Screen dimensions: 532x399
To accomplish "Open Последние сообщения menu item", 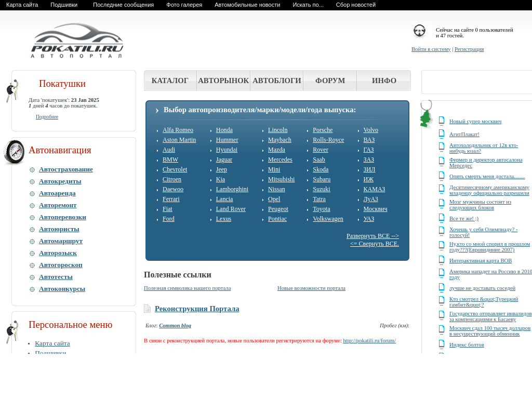I will [x=123, y=5].
